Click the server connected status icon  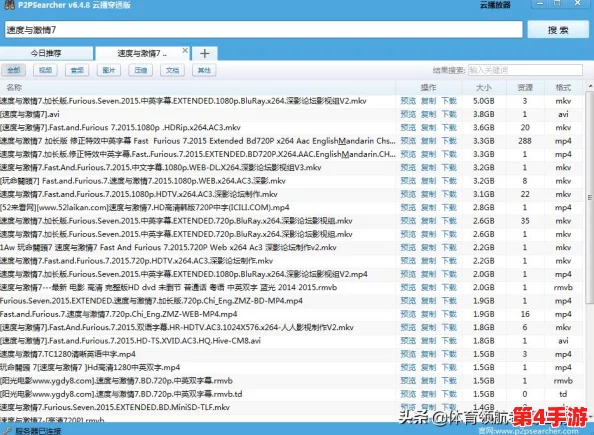point(7,431)
